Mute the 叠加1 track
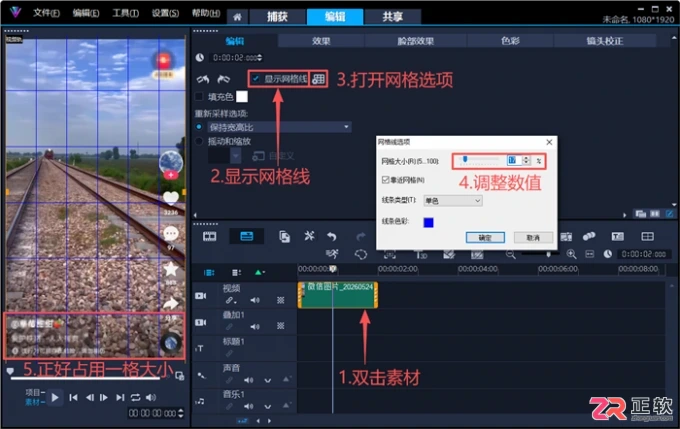This screenshot has width=680, height=429. tap(255, 327)
